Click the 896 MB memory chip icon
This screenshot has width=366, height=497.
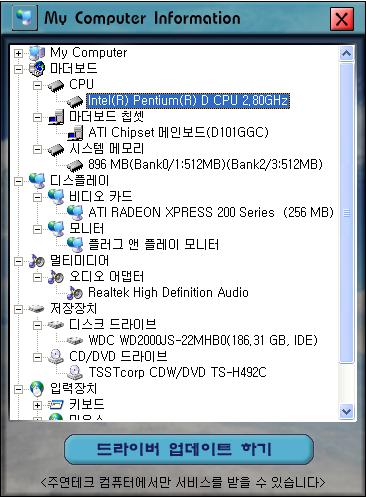tap(75, 165)
